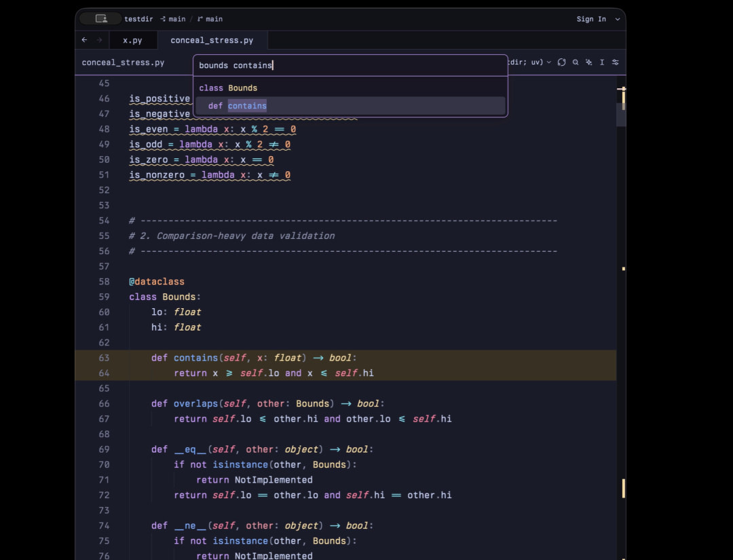Expand the user menu chevron beside Sign In

(x=618, y=19)
